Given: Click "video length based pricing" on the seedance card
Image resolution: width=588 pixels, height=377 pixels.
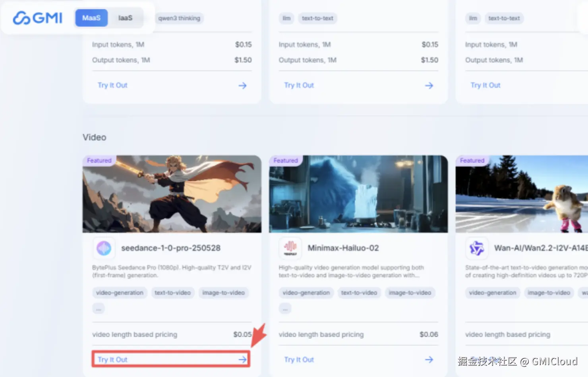Looking at the screenshot, I should coord(135,334).
